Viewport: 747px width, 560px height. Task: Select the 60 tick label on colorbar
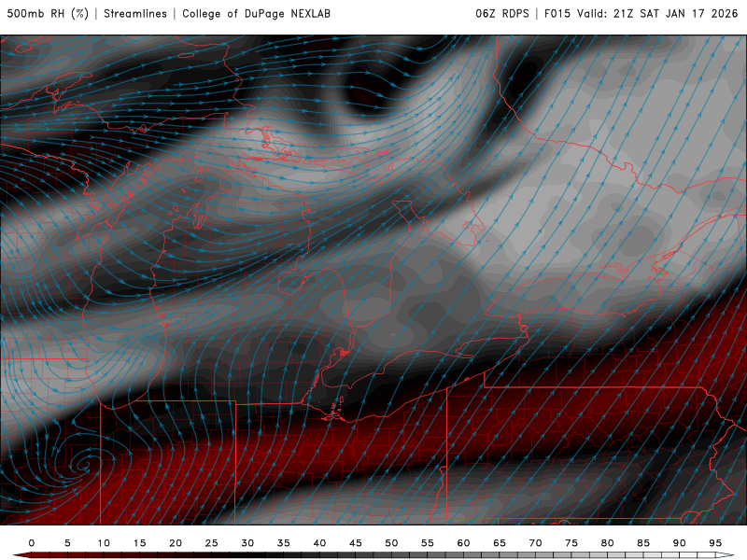click(463, 543)
